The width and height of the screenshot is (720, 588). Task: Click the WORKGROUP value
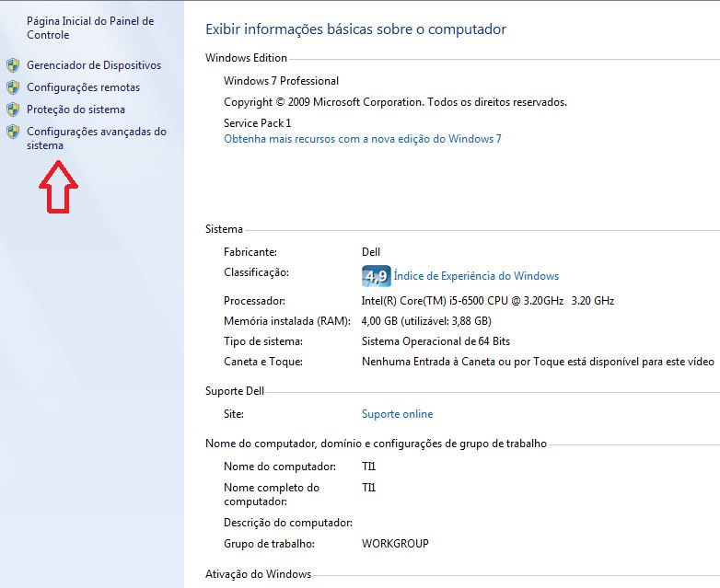tap(395, 544)
